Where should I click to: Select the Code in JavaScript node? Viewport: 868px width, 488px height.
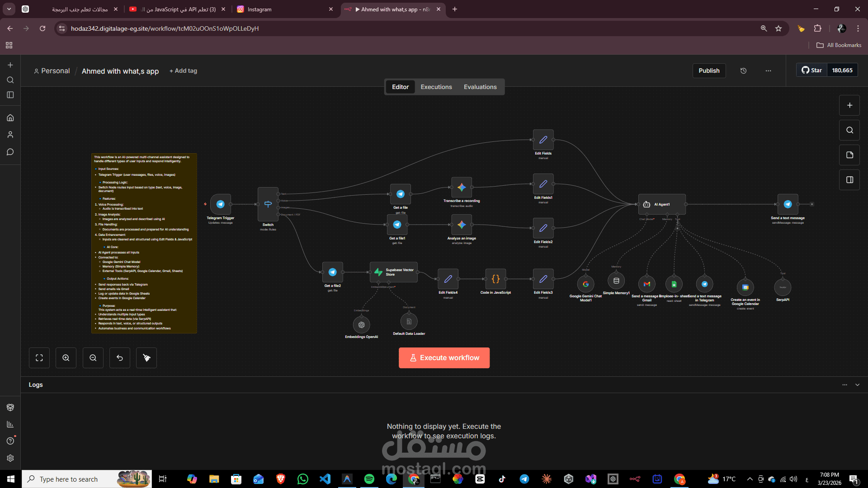click(495, 279)
